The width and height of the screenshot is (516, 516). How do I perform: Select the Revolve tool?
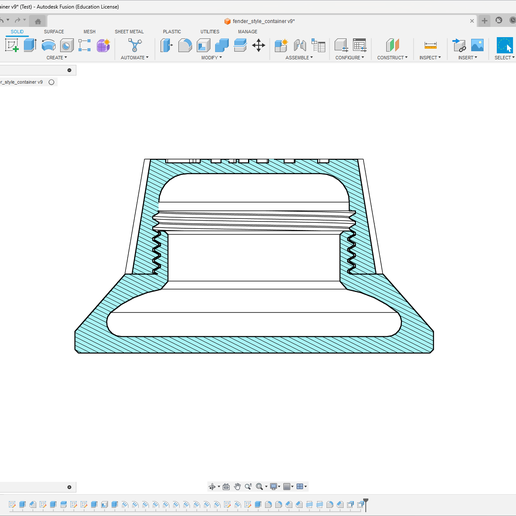[49, 45]
